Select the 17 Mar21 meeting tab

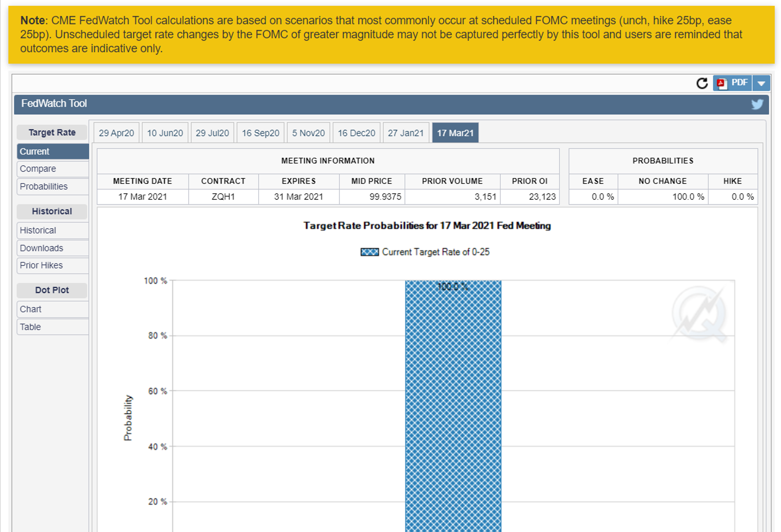point(455,133)
